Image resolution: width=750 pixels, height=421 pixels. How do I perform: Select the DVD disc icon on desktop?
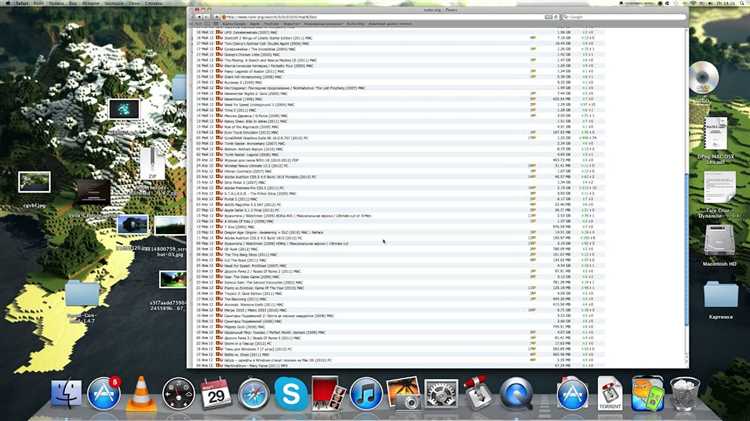coord(704,78)
